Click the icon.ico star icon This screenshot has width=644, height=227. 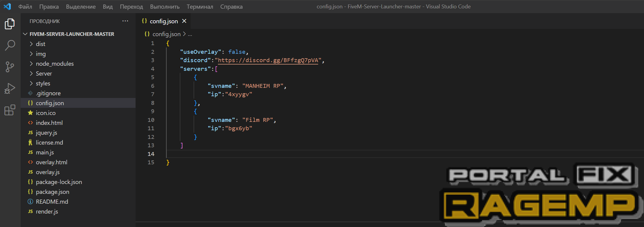(30, 113)
